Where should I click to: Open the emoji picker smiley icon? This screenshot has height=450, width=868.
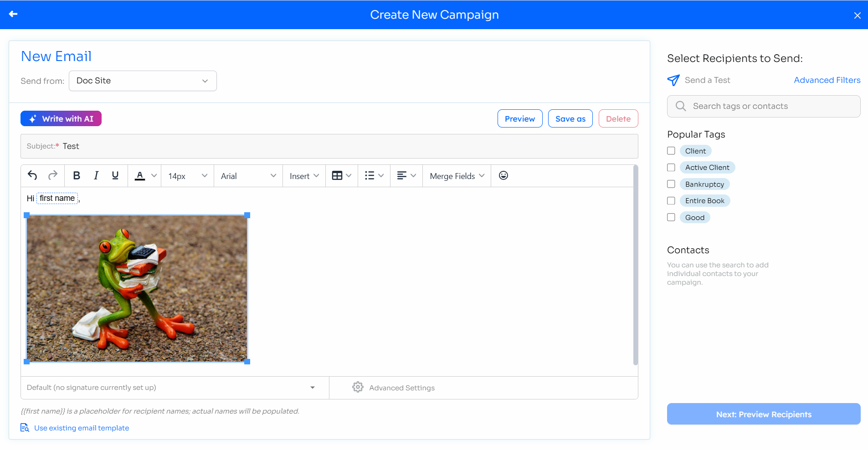(x=503, y=175)
